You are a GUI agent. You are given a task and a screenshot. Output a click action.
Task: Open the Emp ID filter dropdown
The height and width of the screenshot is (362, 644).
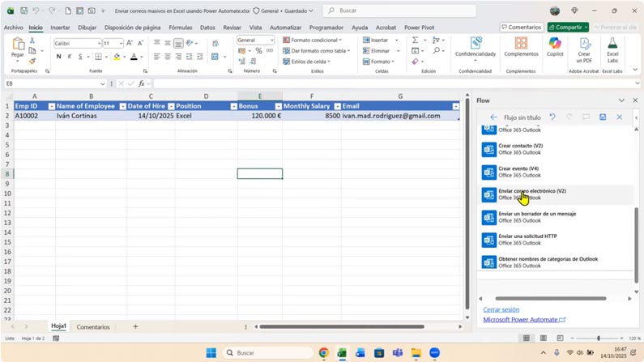(51, 106)
